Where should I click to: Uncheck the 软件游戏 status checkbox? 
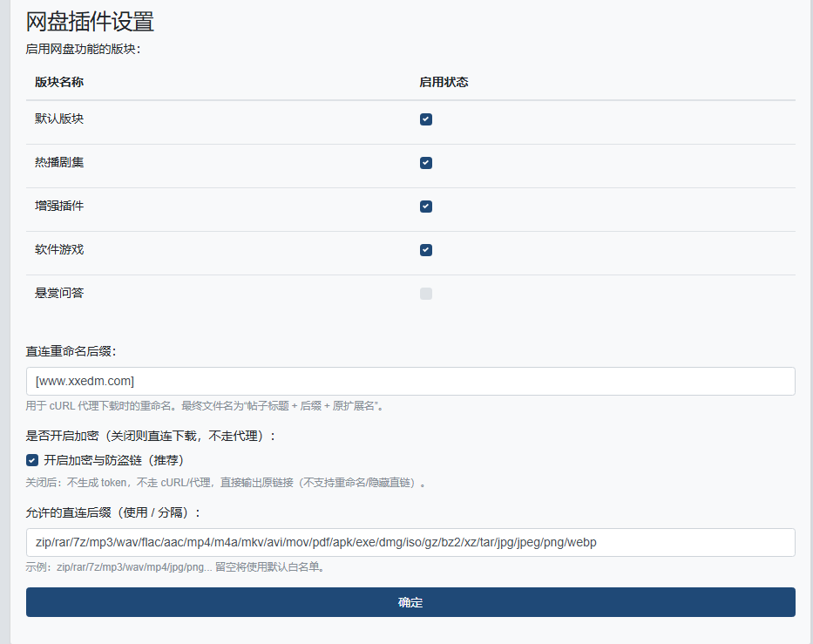click(x=426, y=250)
